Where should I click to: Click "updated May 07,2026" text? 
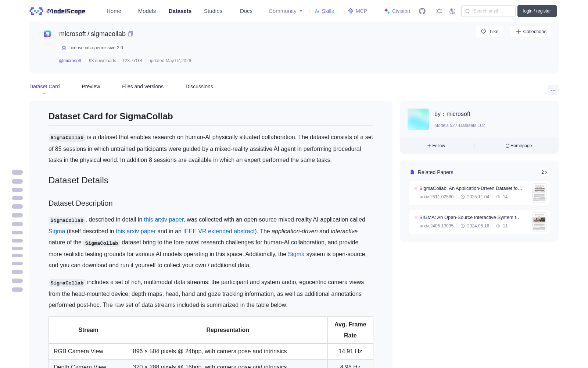[x=170, y=61]
